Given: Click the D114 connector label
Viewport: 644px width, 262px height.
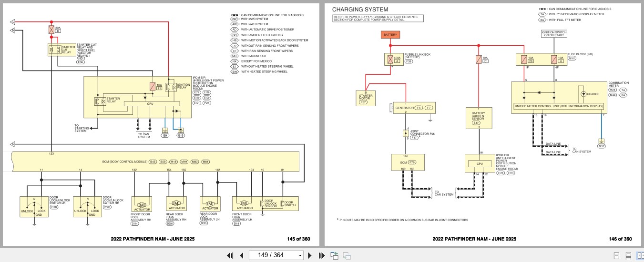Looking at the screenshot, I should tap(135, 223).
